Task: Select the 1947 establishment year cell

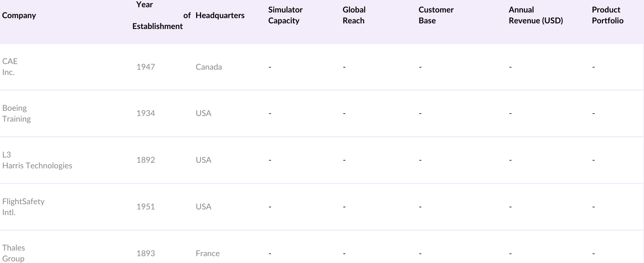Action: 146,67
